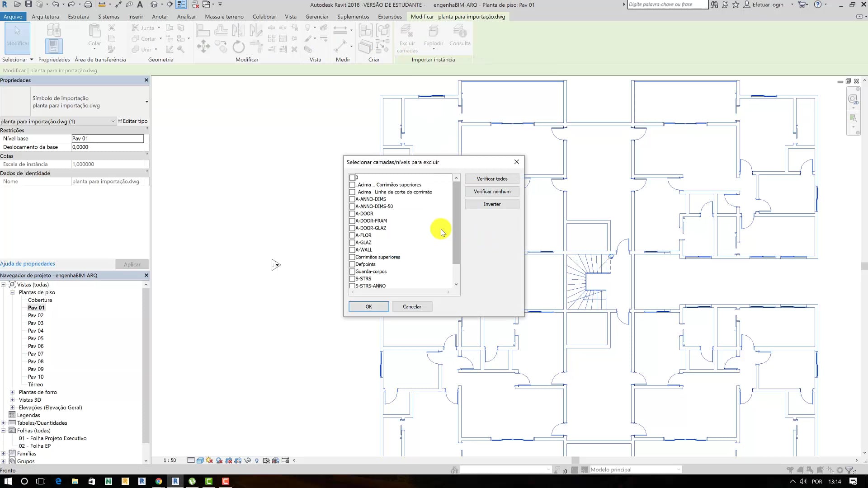Click the Nível base value field
The height and width of the screenshot is (488, 868).
pos(108,139)
